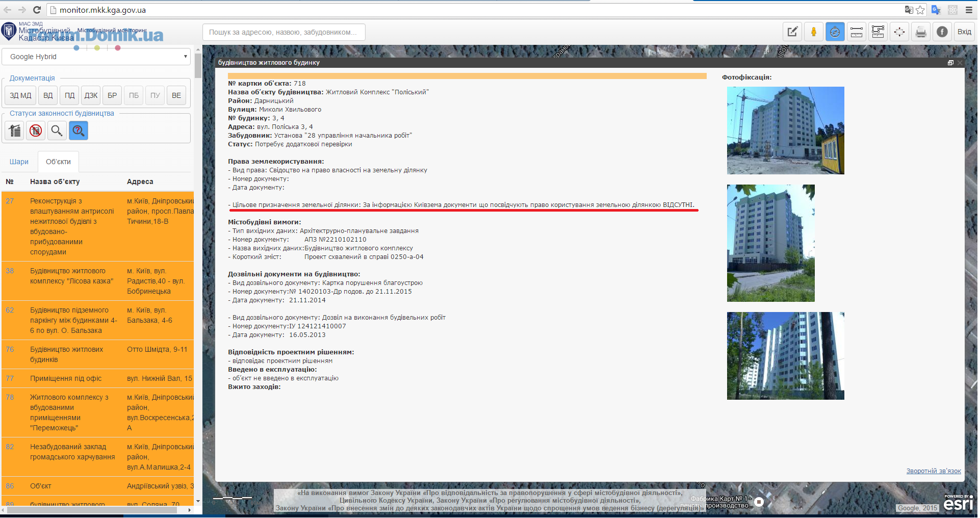Click the Зворотній зв'язок feedback link
This screenshot has height=518, width=980.
coord(933,471)
